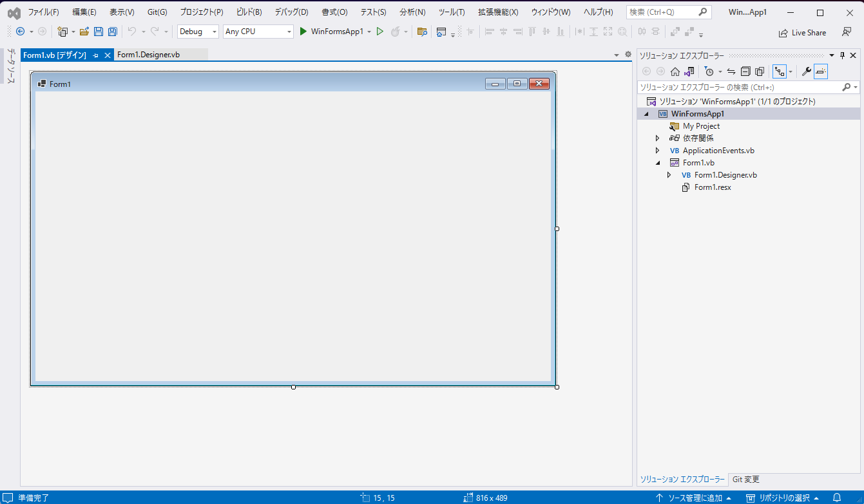
Task: Click Sync with Active Document arrows icon
Action: pos(731,71)
